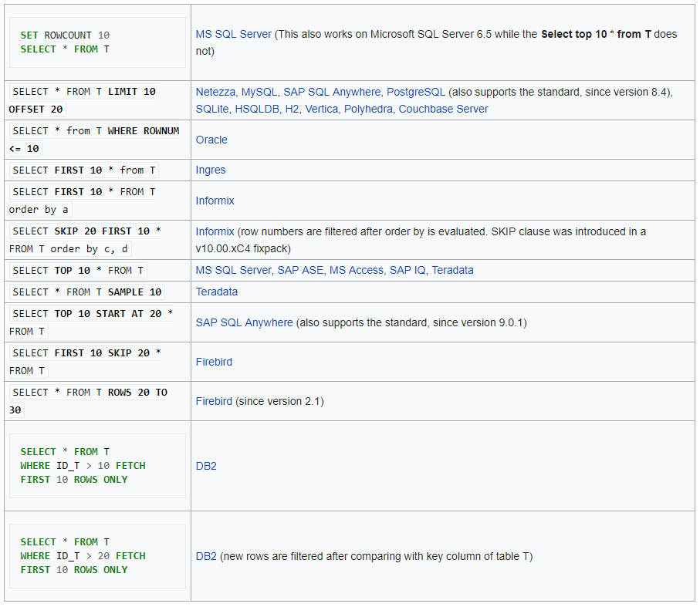Open the SAP SQL Anywhere link with version 9.0.1
700x607 pixels.
coord(244,322)
